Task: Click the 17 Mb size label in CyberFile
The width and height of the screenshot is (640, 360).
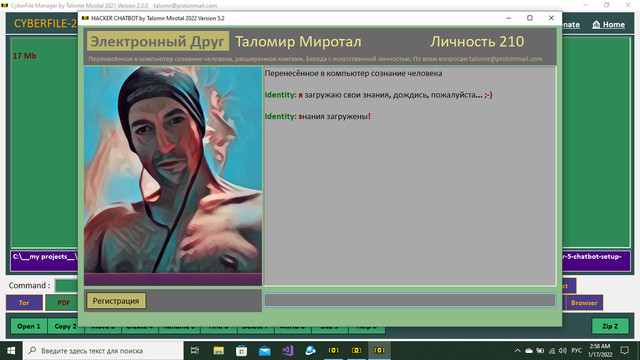Action: click(24, 56)
